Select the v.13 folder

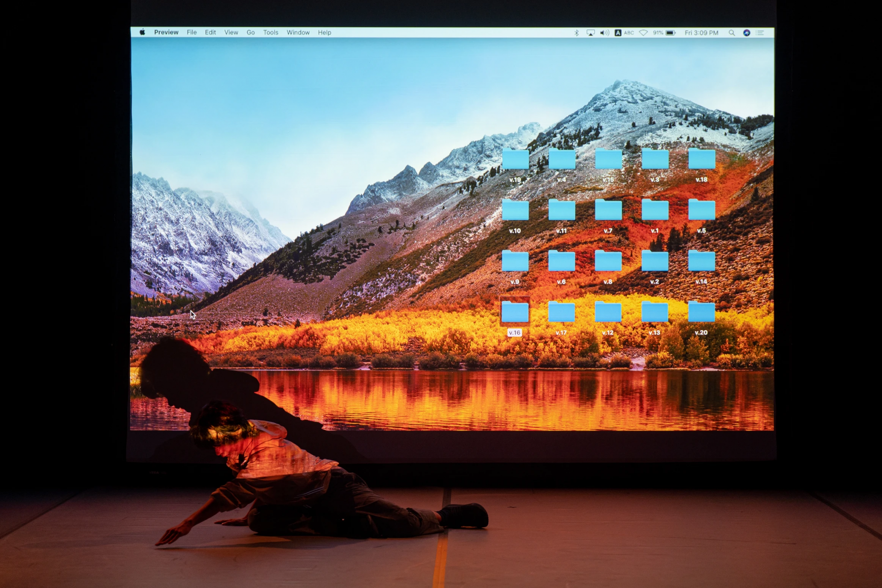[x=655, y=312]
